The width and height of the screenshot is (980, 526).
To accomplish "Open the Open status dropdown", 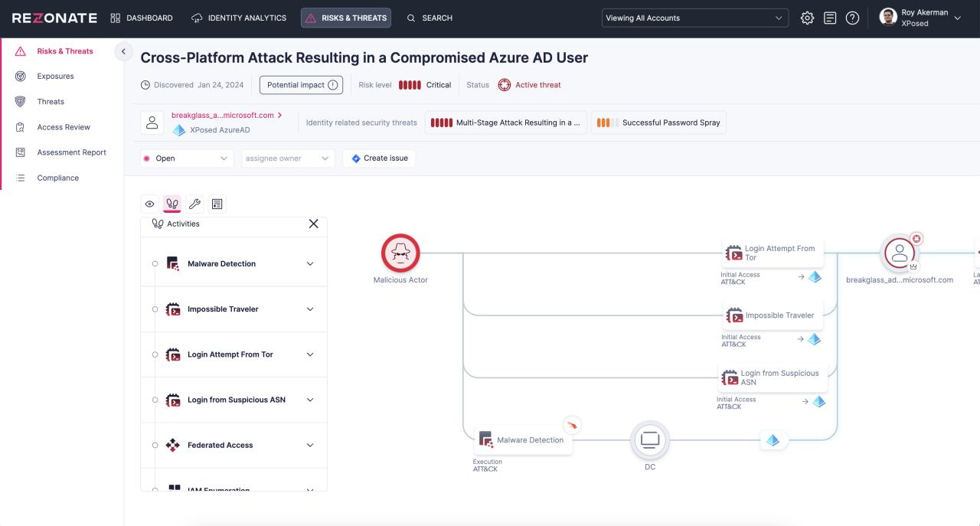I will pyautogui.click(x=187, y=158).
